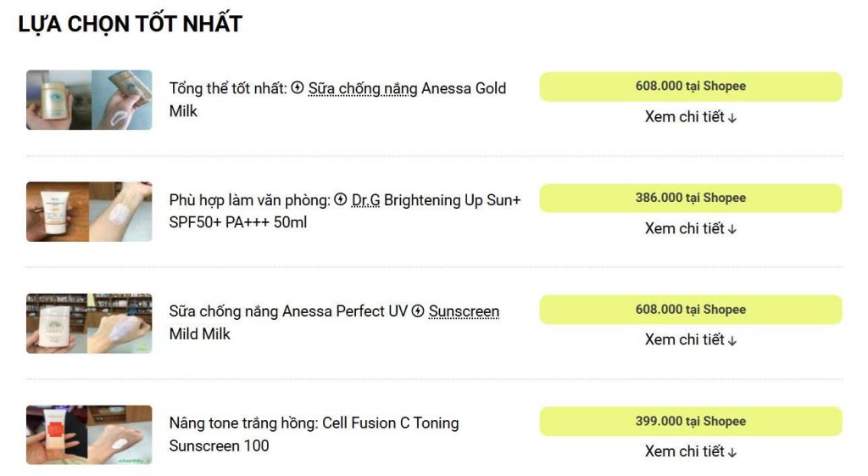
Task: Expand "Xem chi tiết" for Dr.G sunscreen
Action: 691,228
